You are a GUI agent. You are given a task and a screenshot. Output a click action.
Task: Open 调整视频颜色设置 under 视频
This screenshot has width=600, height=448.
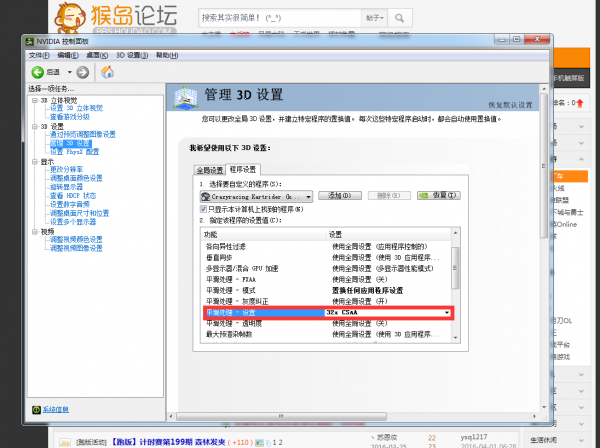[x=76, y=239]
